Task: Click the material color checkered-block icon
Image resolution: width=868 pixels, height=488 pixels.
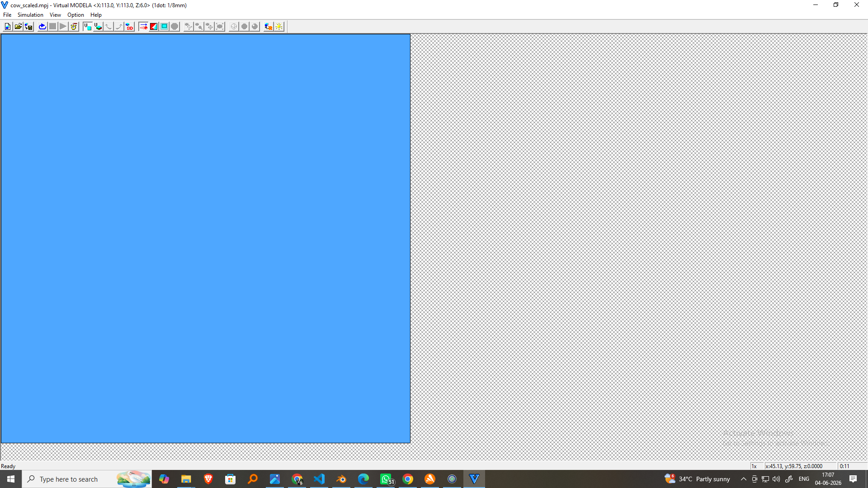Action: [268, 27]
